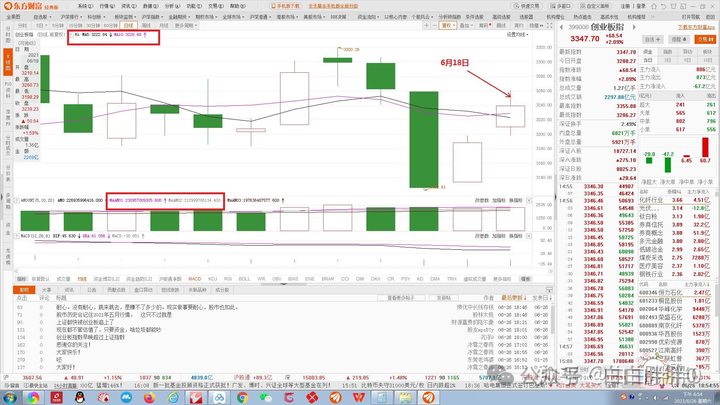Expand 板块监测 dropdown

125,17
